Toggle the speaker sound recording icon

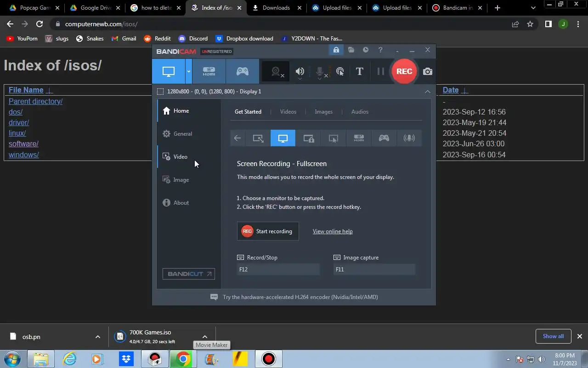point(300,71)
